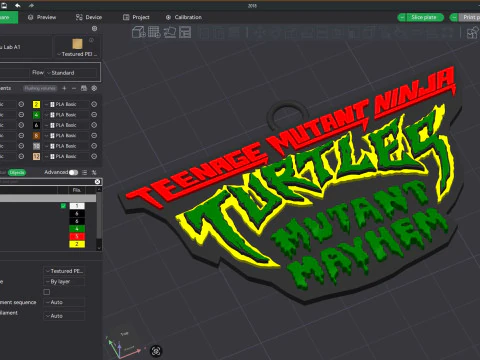Open filament 4 PLA Basic dropdown
Image resolution: width=480 pixels, height=360 pixels.
[66, 115]
